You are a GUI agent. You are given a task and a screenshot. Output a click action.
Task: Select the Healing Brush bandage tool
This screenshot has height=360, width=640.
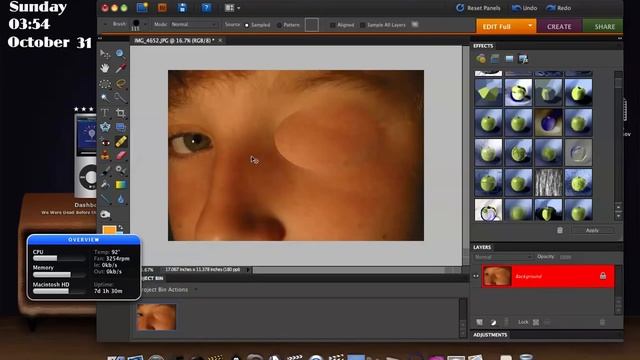(x=120, y=142)
